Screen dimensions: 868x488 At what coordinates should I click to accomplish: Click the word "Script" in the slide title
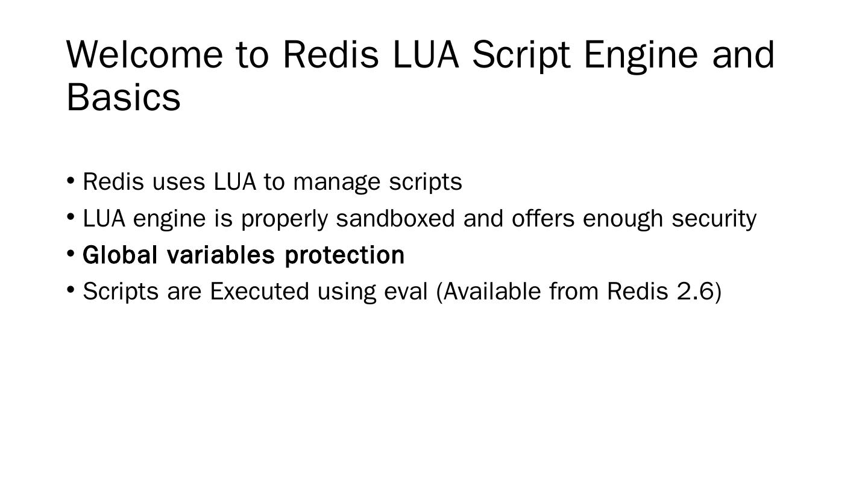[x=520, y=55]
